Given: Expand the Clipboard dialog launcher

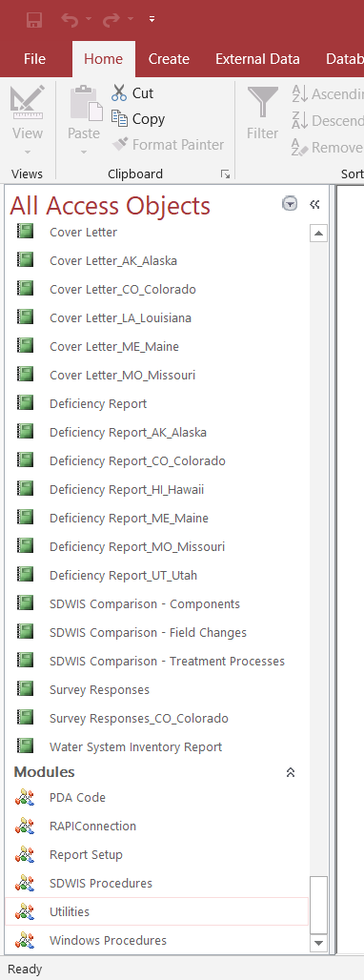Looking at the screenshot, I should click(x=226, y=174).
